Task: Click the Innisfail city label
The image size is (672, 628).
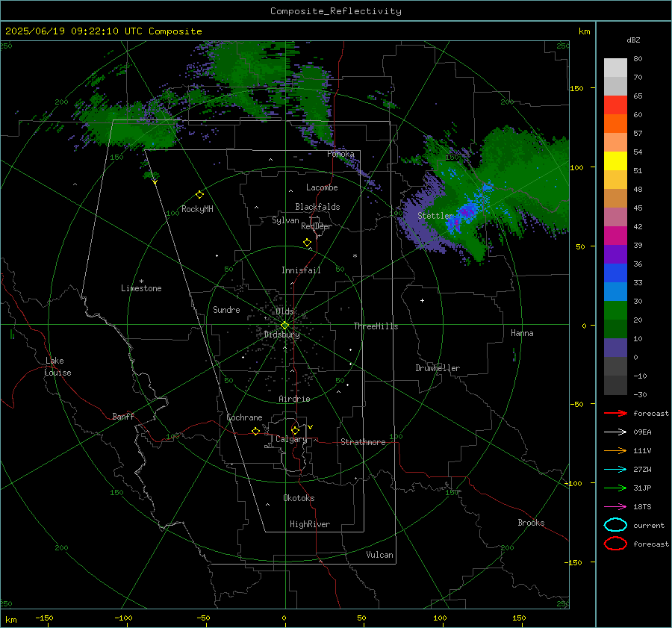Action: pyautogui.click(x=301, y=270)
